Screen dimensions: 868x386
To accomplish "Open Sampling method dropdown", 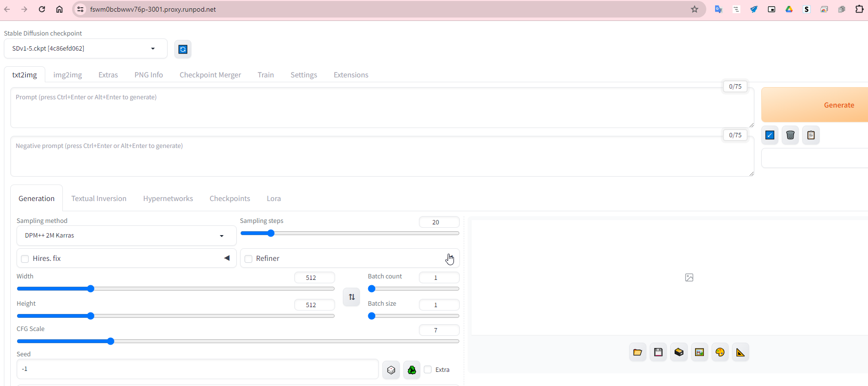I will point(127,236).
